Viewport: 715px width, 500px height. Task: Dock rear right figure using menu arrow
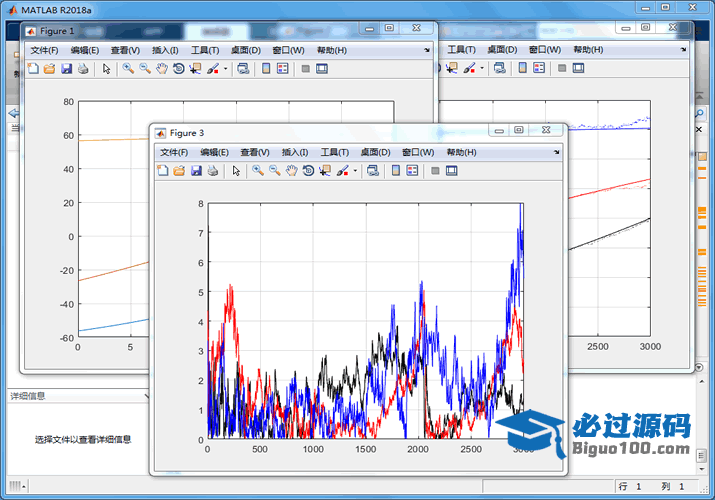(683, 49)
